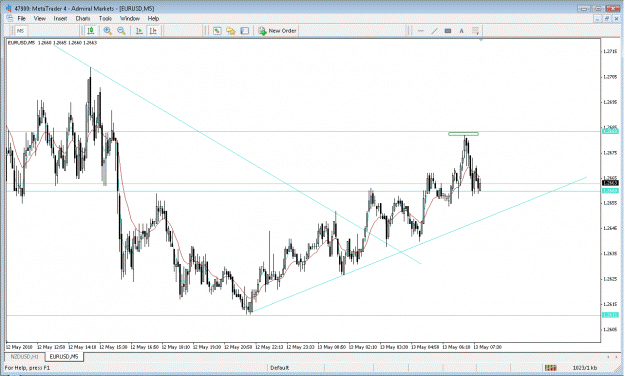The image size is (625, 376).
Task: Switch to the NZDUSD,H1 chart tab
Action: (x=25, y=356)
